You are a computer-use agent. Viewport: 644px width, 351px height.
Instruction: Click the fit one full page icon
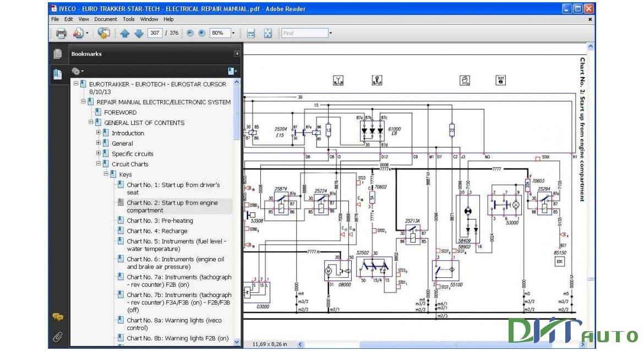(268, 33)
